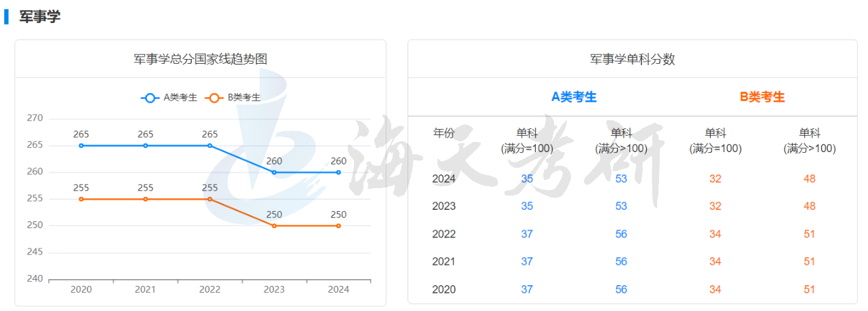Screen dimensions: 868x311
Task: Click the 军事学总分国家线趋势图 chart title
Action: (201, 59)
